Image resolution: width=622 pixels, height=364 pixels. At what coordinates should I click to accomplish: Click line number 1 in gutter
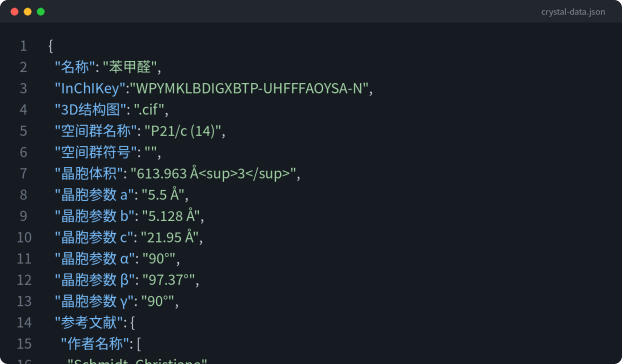(23, 46)
